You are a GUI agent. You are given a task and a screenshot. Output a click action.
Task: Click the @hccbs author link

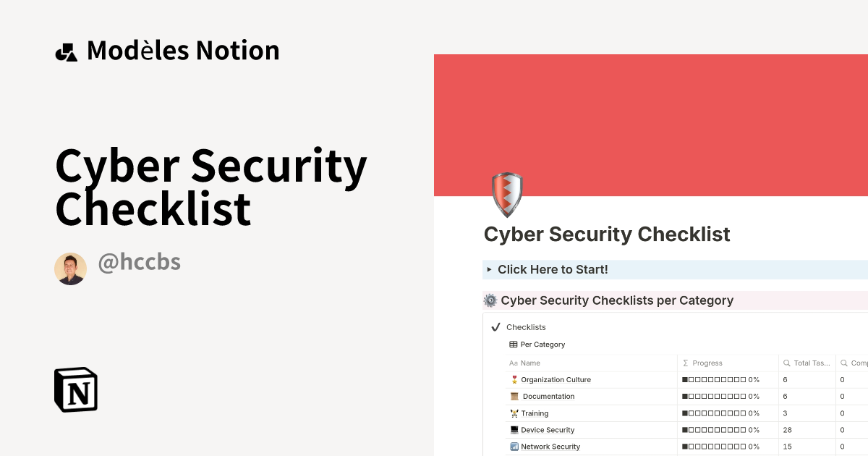[x=139, y=262]
